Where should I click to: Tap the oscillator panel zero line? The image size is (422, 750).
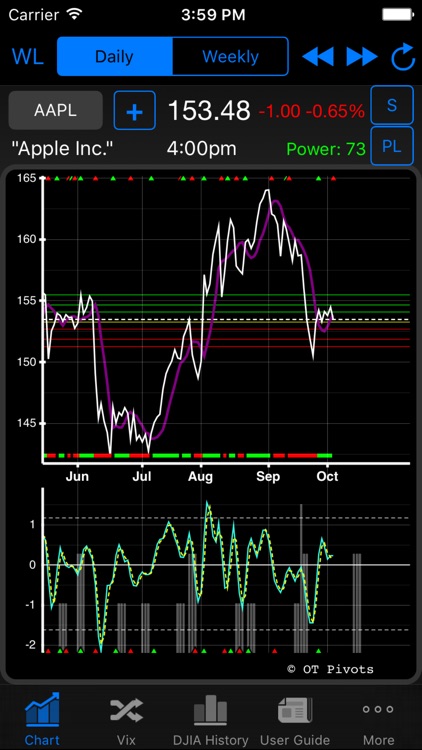[x=226, y=565]
